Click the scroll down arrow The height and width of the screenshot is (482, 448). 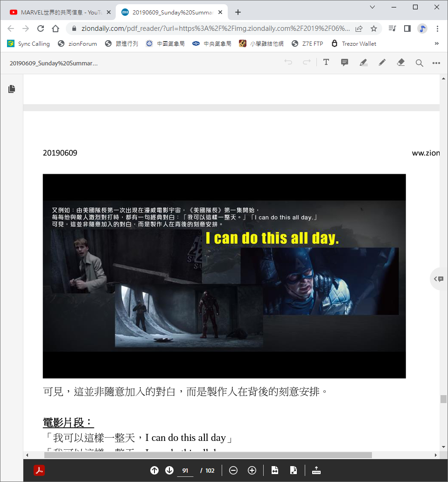[x=443, y=447]
